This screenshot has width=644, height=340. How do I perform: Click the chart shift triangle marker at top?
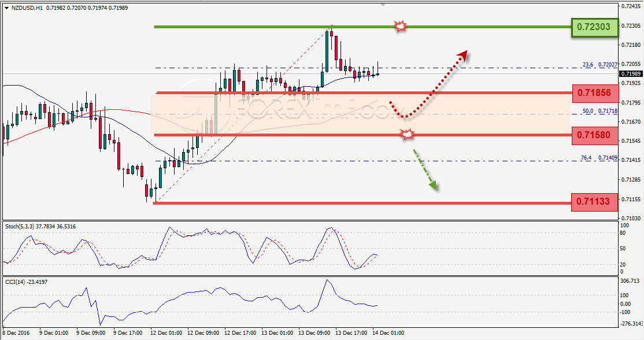point(383,5)
